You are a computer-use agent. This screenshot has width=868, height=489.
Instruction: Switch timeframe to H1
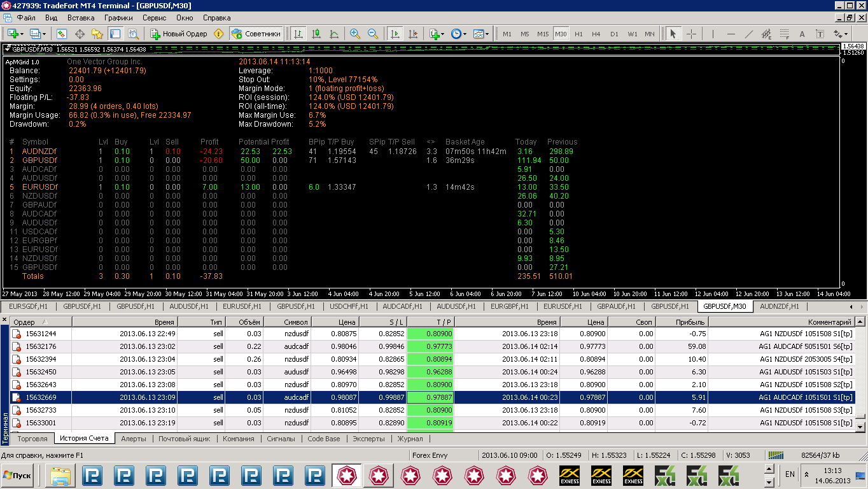coord(578,34)
